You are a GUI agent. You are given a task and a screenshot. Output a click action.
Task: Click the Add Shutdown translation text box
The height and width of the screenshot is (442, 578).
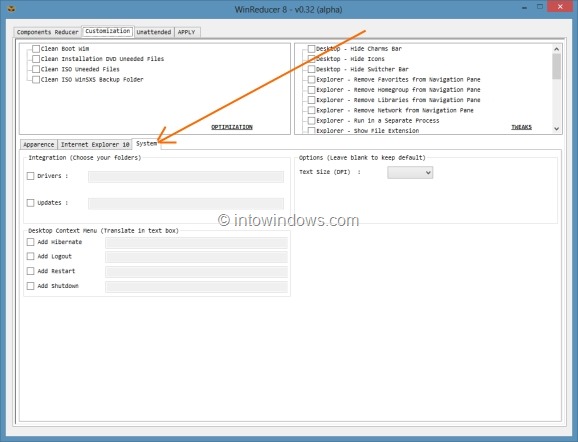(x=196, y=287)
